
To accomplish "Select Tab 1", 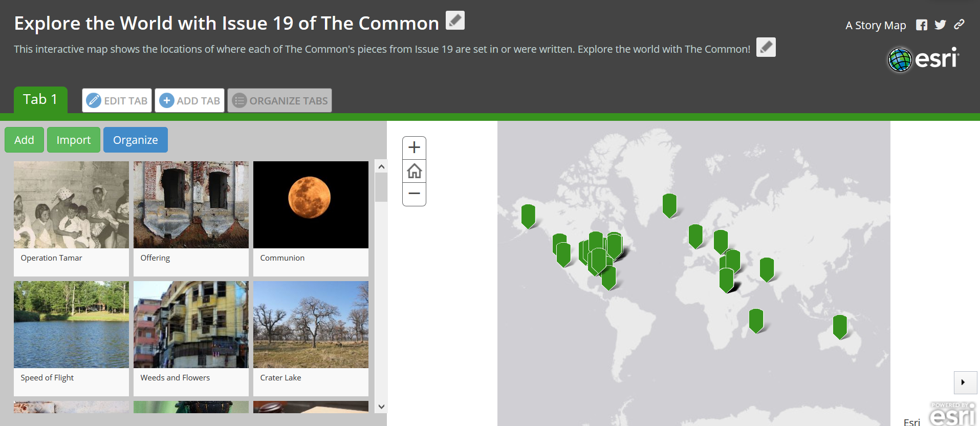I will coord(40,99).
